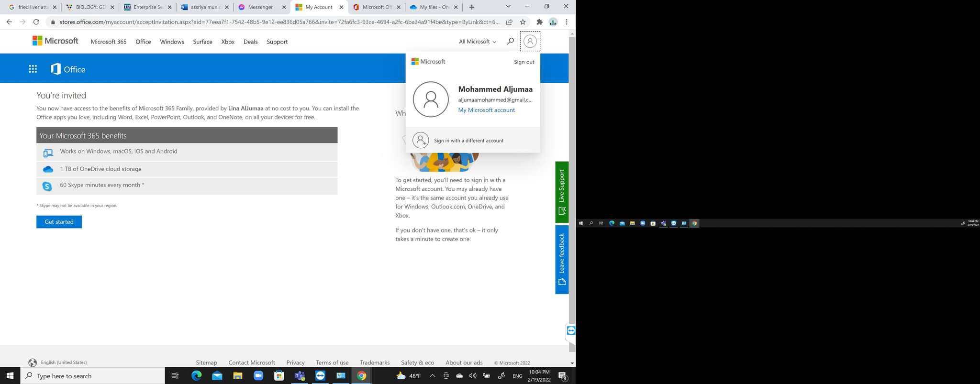
Task: Open Zoom from the taskbar
Action: [x=258, y=376]
